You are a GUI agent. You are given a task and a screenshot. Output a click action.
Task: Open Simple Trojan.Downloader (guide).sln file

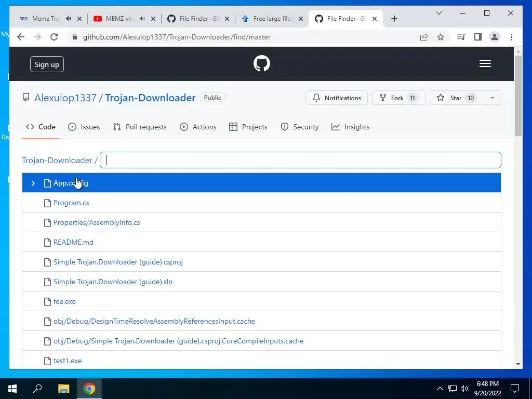point(113,282)
